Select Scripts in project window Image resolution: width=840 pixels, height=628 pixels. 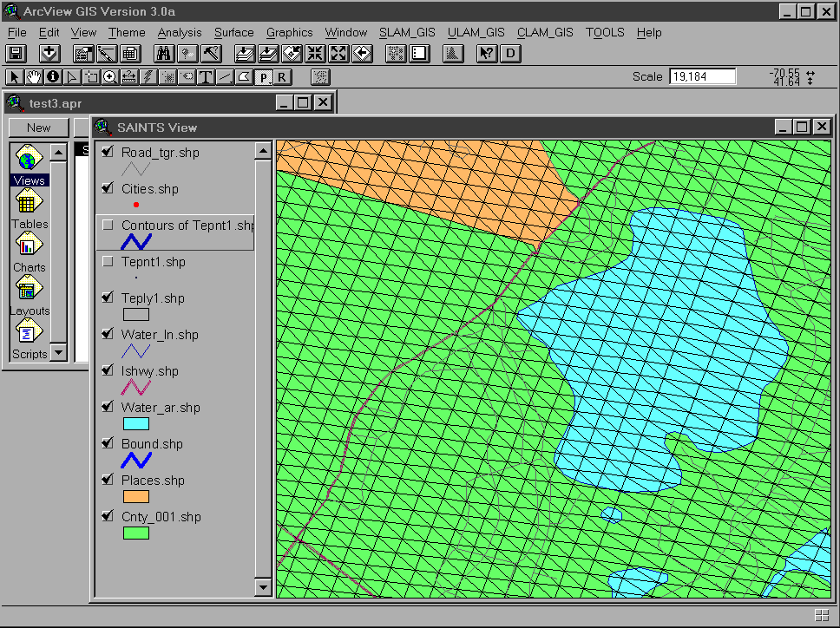coord(29,339)
